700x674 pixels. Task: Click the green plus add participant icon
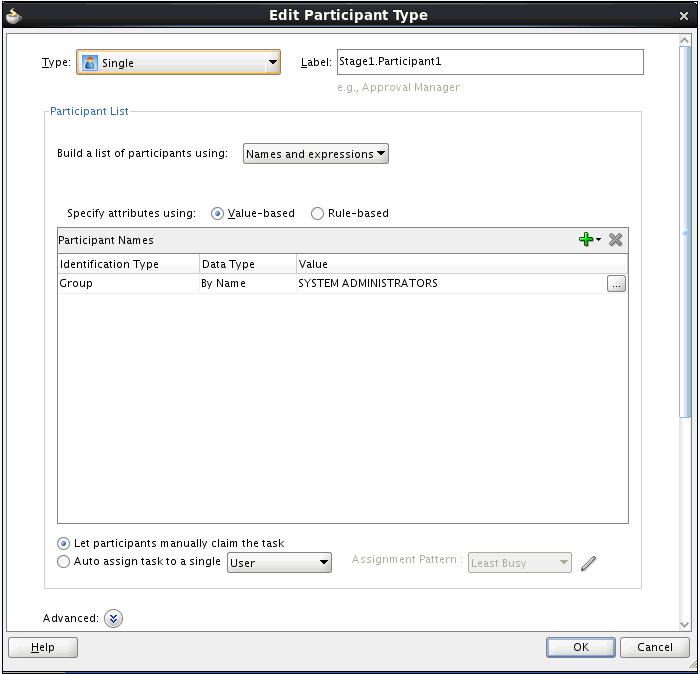tap(586, 239)
